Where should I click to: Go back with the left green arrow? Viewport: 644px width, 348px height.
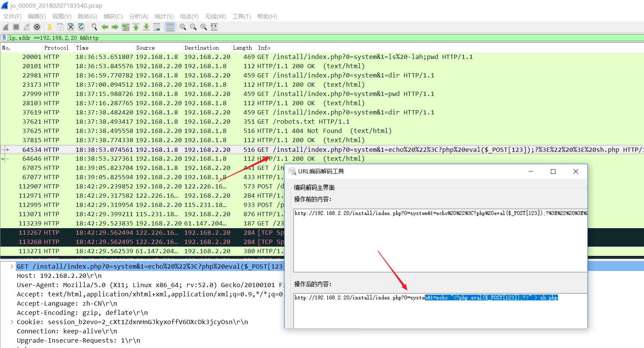pyautogui.click(x=105, y=27)
